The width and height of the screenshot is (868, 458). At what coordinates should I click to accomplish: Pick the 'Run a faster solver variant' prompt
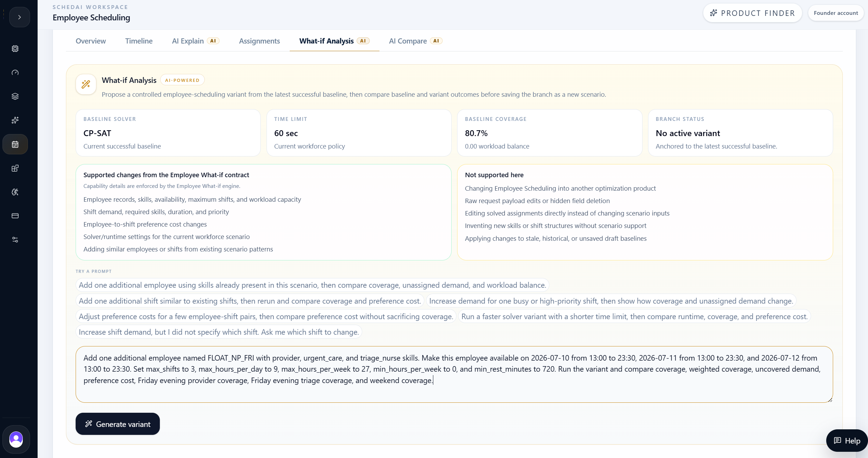pyautogui.click(x=635, y=317)
